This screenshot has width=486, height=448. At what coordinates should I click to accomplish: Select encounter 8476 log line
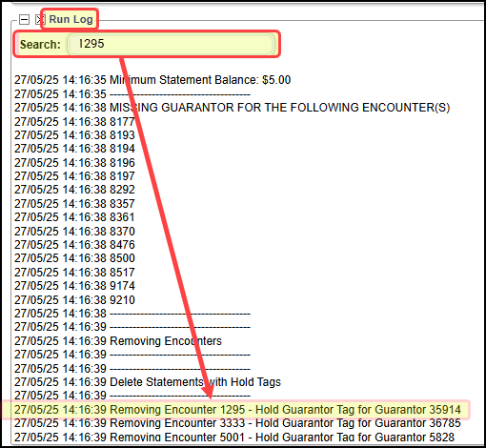(74, 245)
